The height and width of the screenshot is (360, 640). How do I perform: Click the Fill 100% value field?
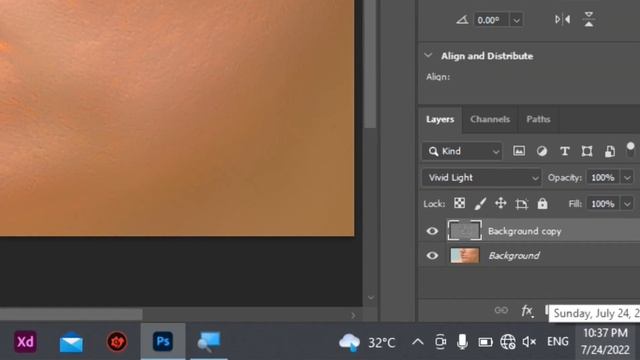click(603, 204)
